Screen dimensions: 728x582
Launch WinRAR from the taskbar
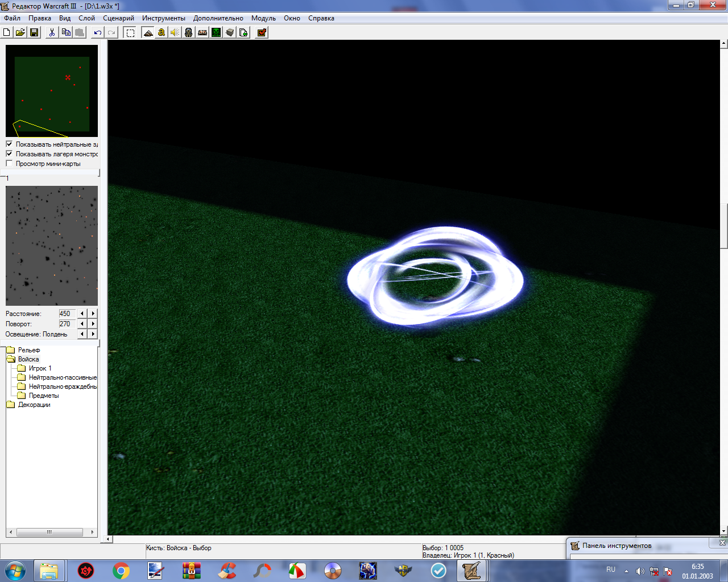(191, 571)
